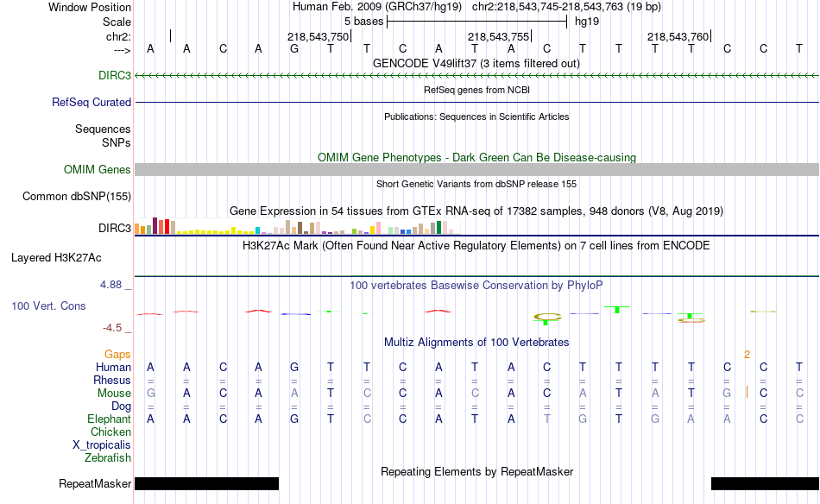Click the 218,543,755 ruler coordinate
The image size is (820, 504).
498,36
